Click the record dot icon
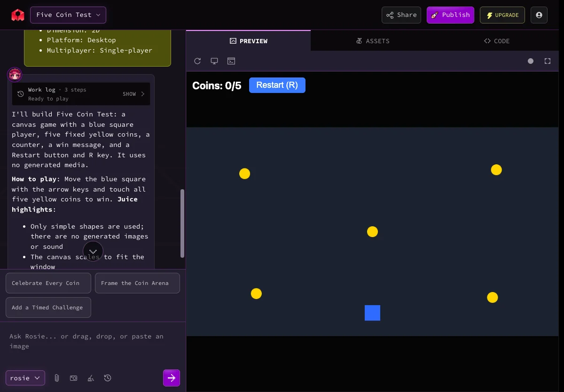This screenshot has height=392, width=564. point(531,61)
